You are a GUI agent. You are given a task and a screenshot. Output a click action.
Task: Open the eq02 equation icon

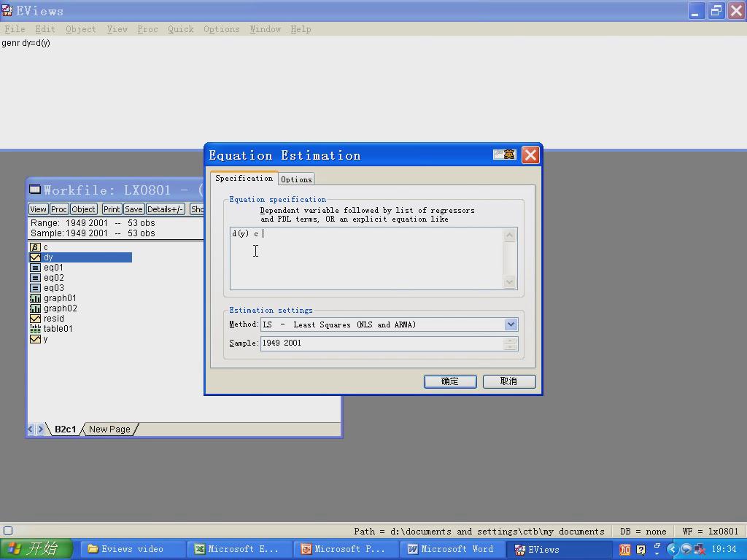[x=35, y=278]
